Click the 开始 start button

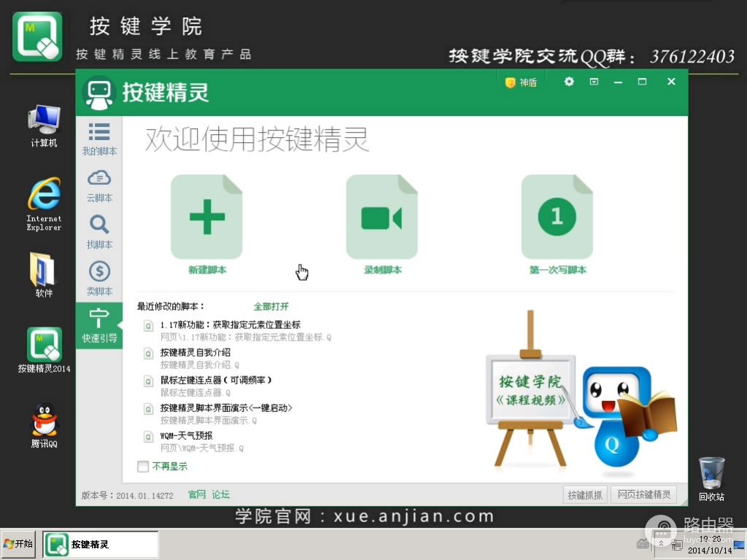[x=18, y=544]
